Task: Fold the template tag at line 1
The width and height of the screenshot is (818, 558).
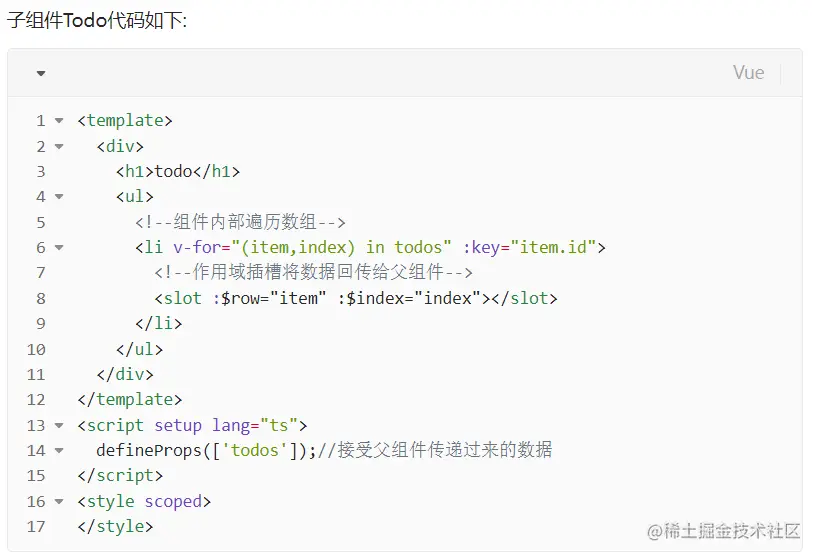Action: (x=59, y=121)
